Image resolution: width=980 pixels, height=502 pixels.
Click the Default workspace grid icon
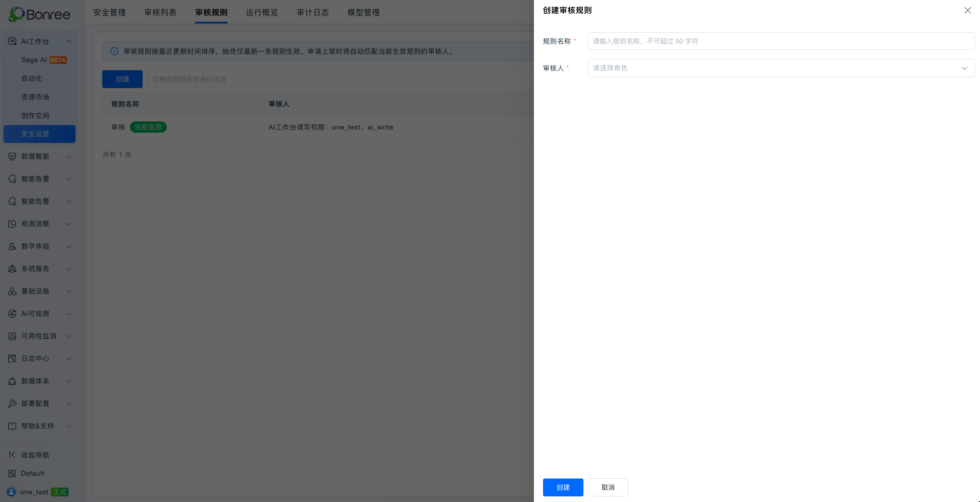point(12,473)
